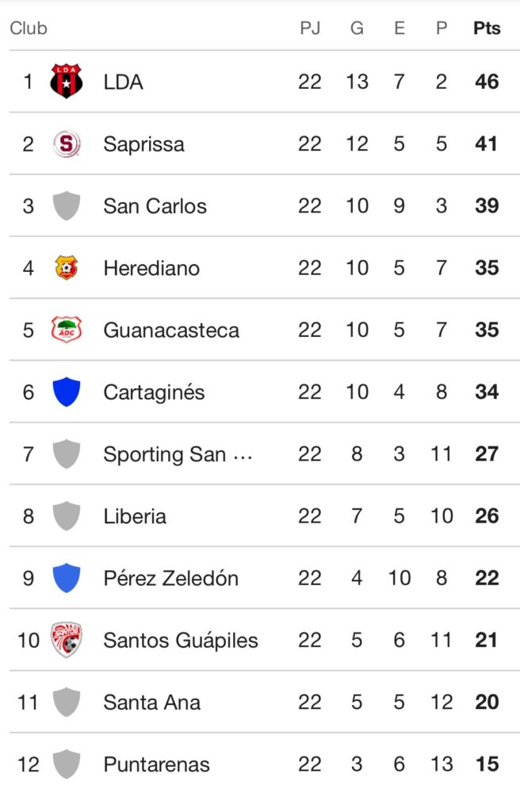Open the truncated Sporting San team name
The width and height of the screenshot is (520, 812).
pos(178,454)
